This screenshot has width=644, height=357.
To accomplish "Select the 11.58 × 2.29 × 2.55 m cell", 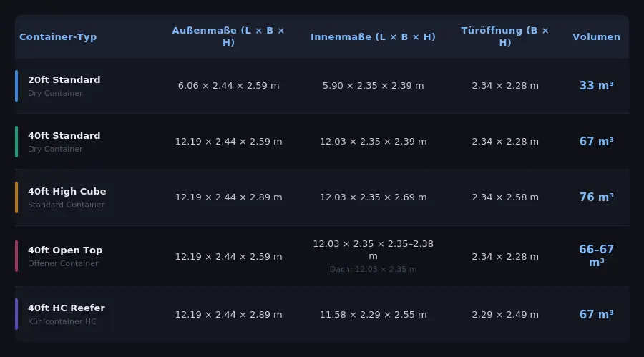I will pyautogui.click(x=373, y=315).
